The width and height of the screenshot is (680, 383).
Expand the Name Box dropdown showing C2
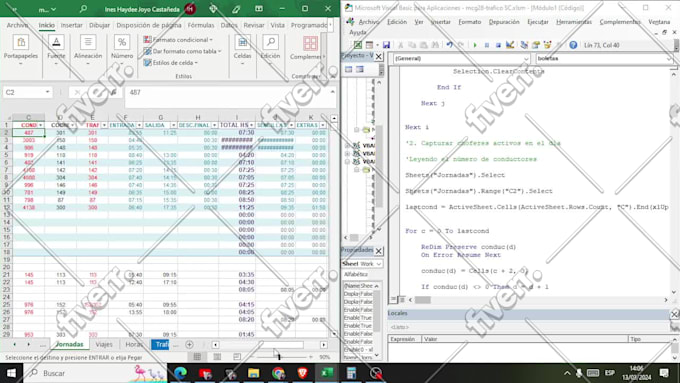coord(47,92)
